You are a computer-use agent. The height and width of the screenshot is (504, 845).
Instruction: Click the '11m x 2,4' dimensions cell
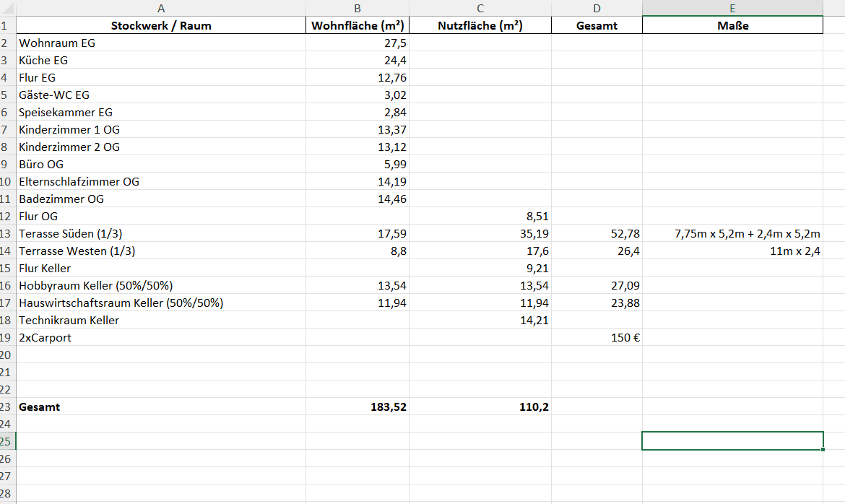click(732, 251)
